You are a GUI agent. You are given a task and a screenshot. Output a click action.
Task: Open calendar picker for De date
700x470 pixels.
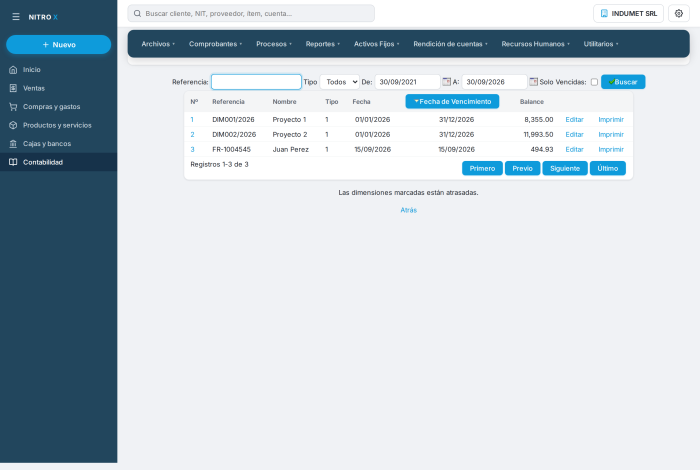pos(446,82)
